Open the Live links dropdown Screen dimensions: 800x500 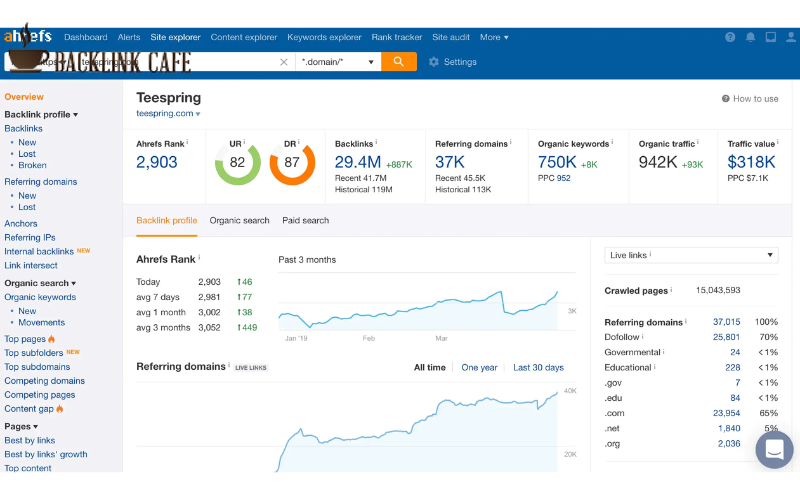tap(691, 255)
